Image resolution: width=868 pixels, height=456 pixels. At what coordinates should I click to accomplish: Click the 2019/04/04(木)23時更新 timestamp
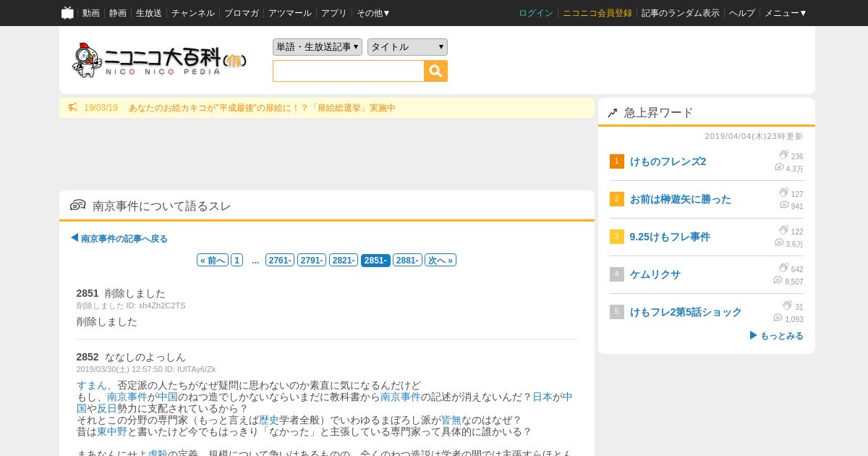(x=754, y=136)
